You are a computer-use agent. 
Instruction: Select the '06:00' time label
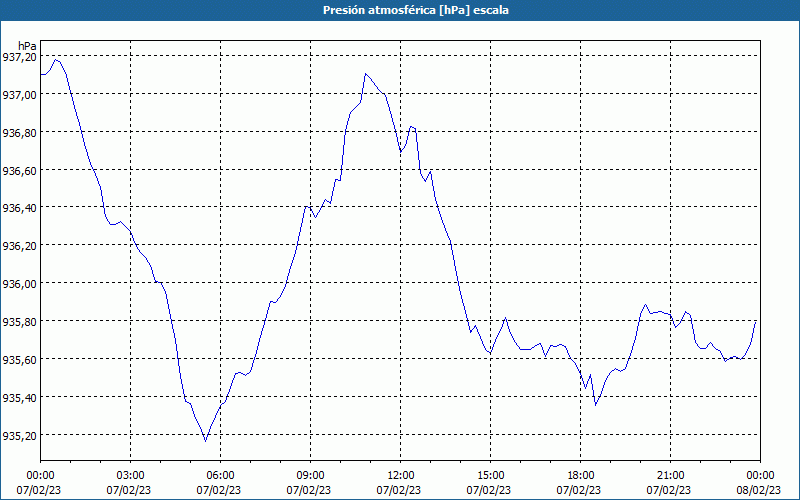(x=220, y=476)
